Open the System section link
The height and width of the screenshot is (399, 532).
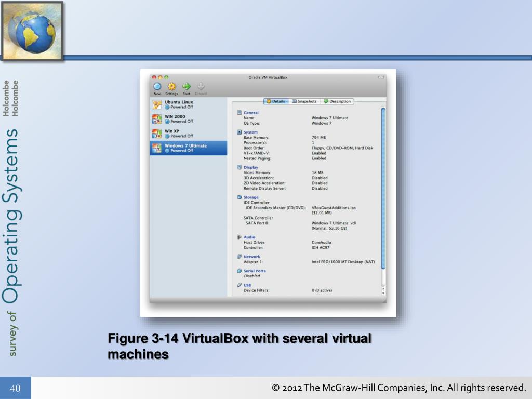tap(250, 132)
